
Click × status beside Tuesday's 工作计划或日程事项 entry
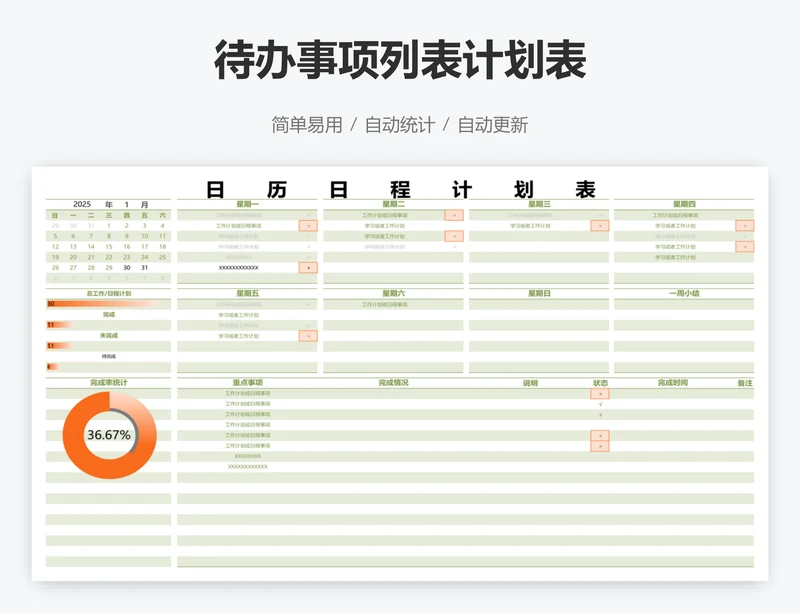point(454,215)
